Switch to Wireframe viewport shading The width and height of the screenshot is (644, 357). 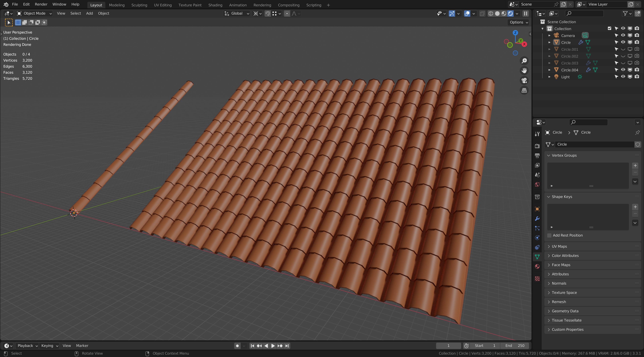tap(491, 14)
